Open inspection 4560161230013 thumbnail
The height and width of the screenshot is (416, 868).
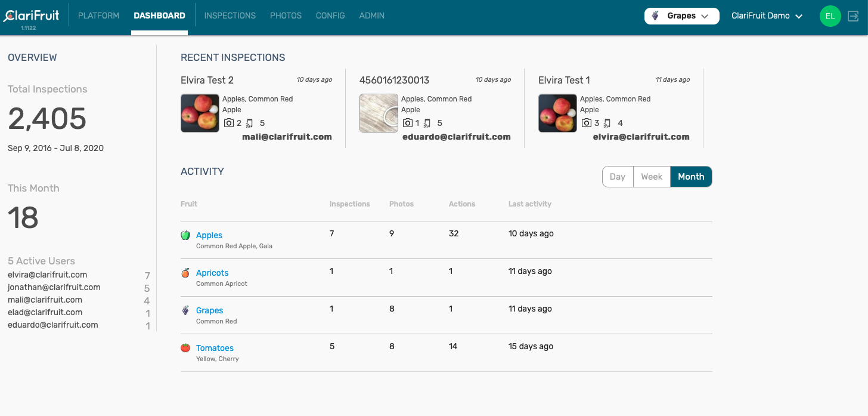coord(379,113)
